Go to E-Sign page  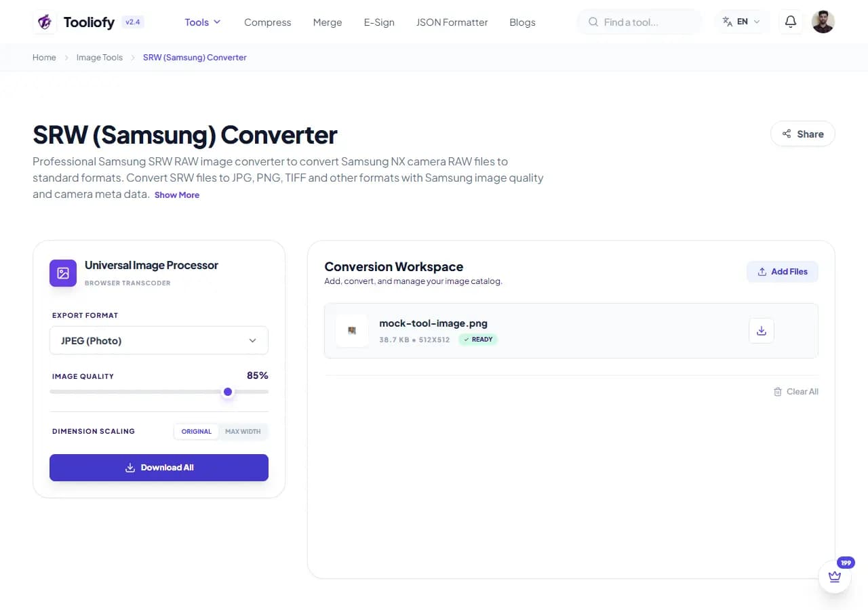click(x=379, y=22)
